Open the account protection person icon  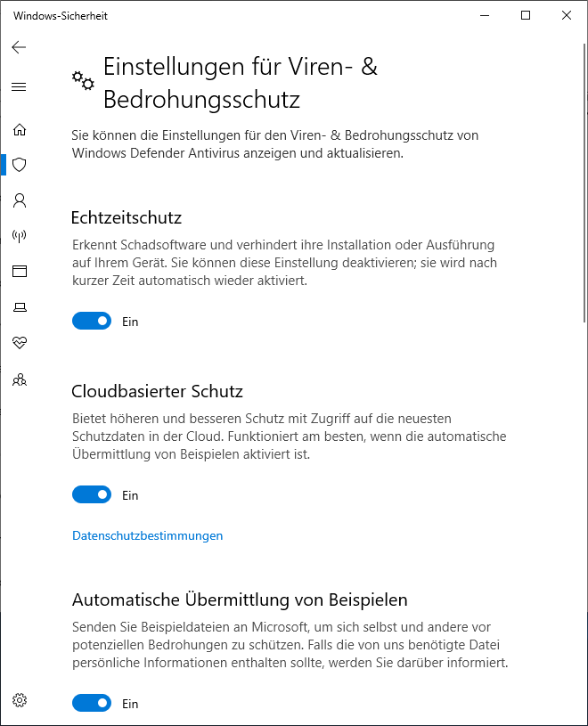tap(20, 200)
